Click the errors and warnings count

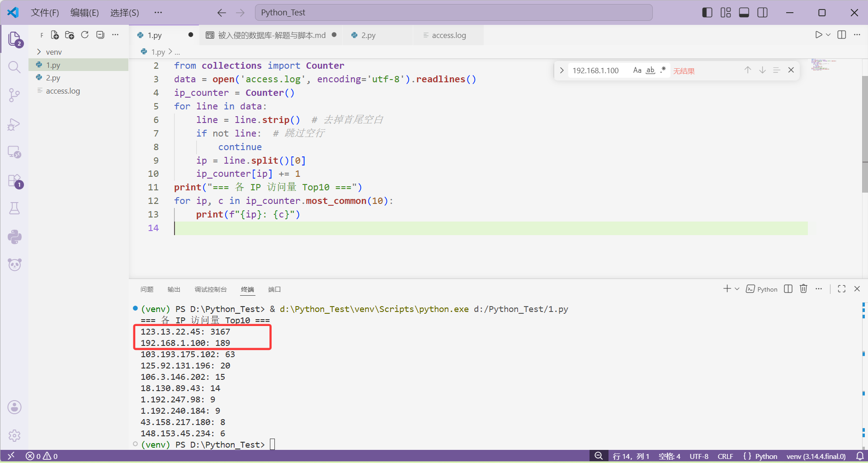click(42, 456)
